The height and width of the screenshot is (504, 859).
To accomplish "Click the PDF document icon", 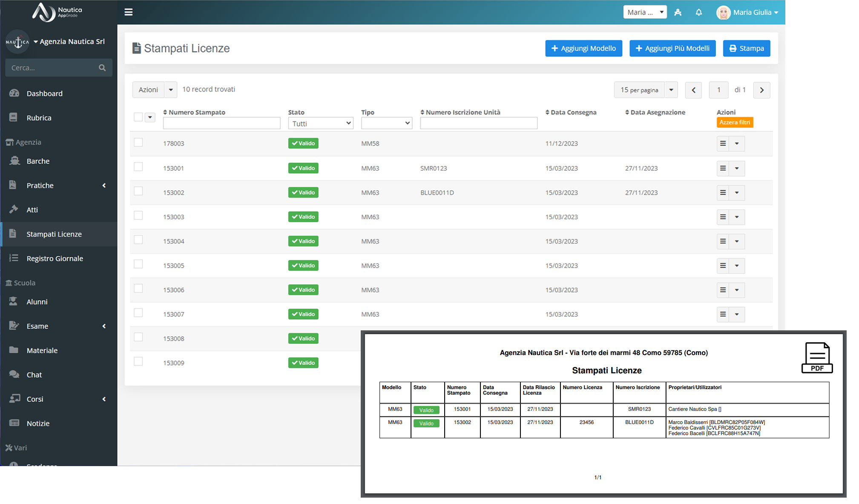I will click(816, 358).
